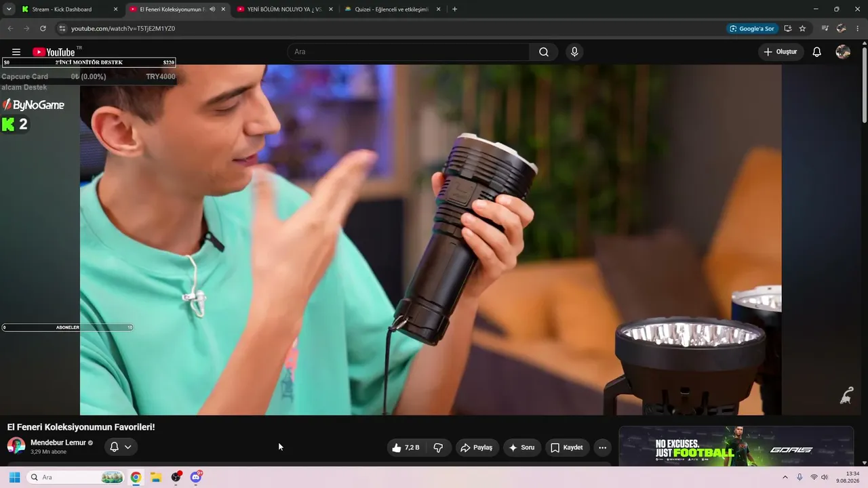
Task: Open Wi-Fi network settings in tray
Action: point(814,477)
